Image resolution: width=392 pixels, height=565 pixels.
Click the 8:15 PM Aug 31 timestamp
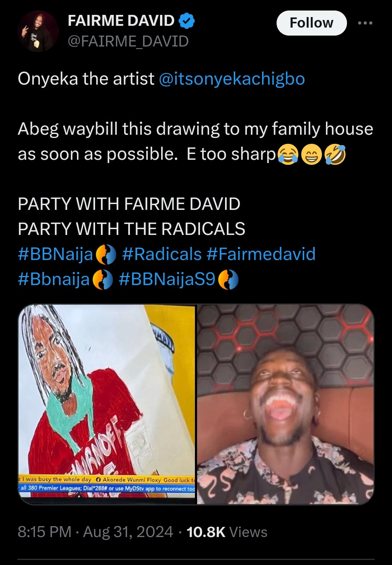pyautogui.click(x=95, y=532)
